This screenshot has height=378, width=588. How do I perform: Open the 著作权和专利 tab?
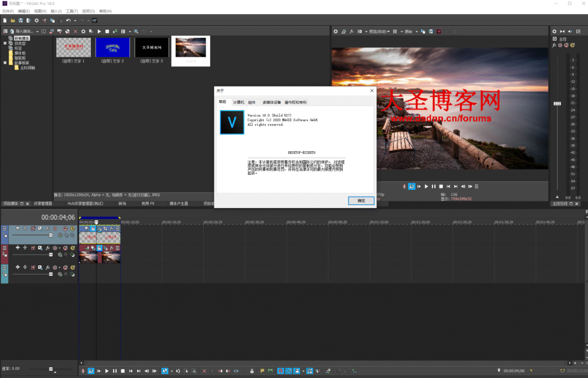point(295,102)
